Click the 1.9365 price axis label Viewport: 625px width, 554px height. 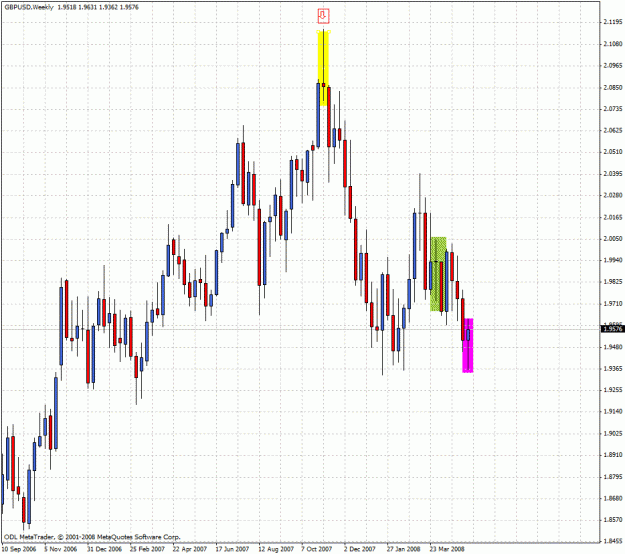coord(613,368)
